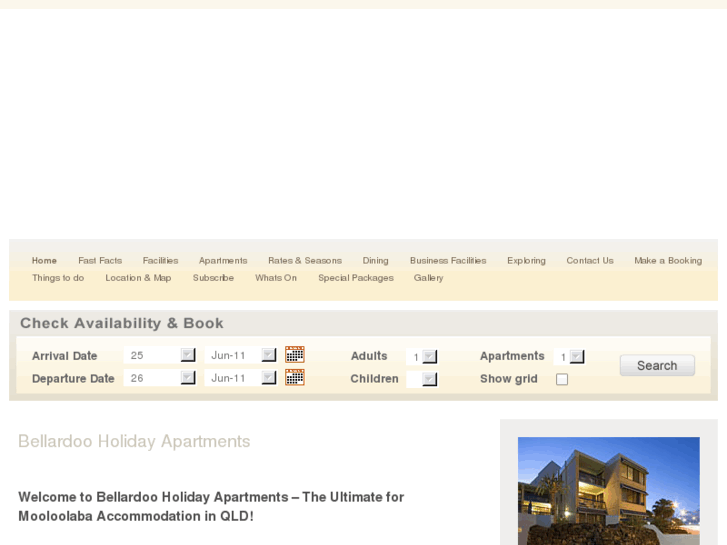Screen dimensions: 727x545
Task: Open the Facilities menu item
Action: tap(160, 261)
